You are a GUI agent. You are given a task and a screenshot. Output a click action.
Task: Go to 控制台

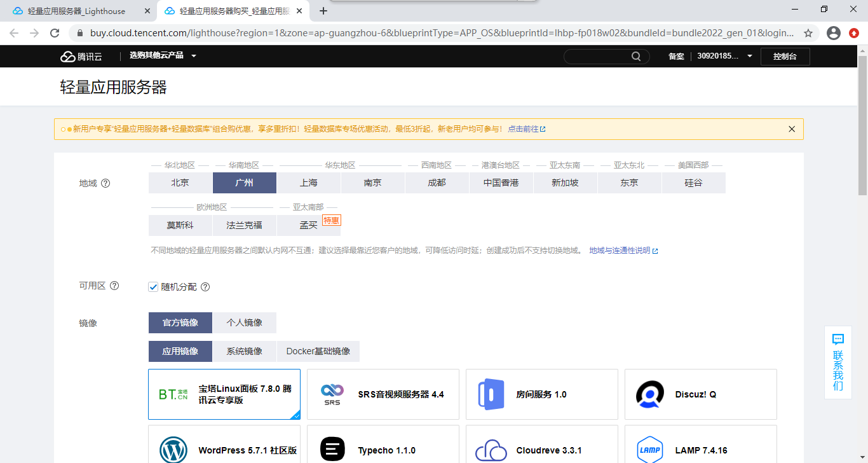(x=785, y=56)
